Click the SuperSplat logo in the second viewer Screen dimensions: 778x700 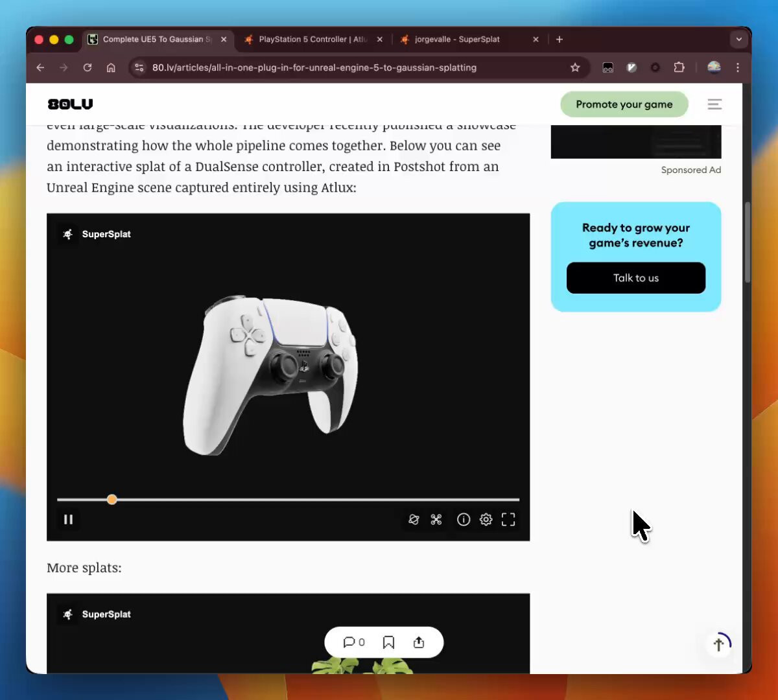pyautogui.click(x=96, y=614)
